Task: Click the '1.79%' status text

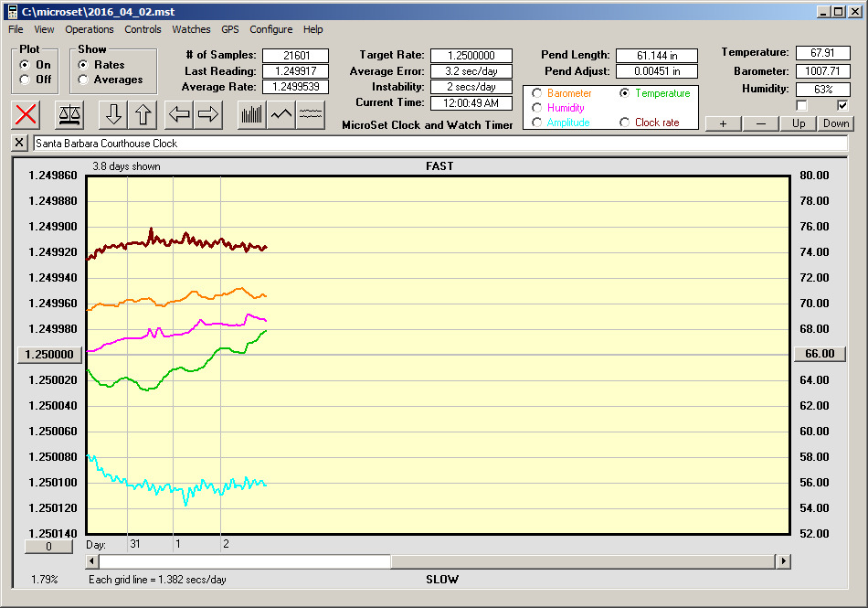Action: point(44,580)
